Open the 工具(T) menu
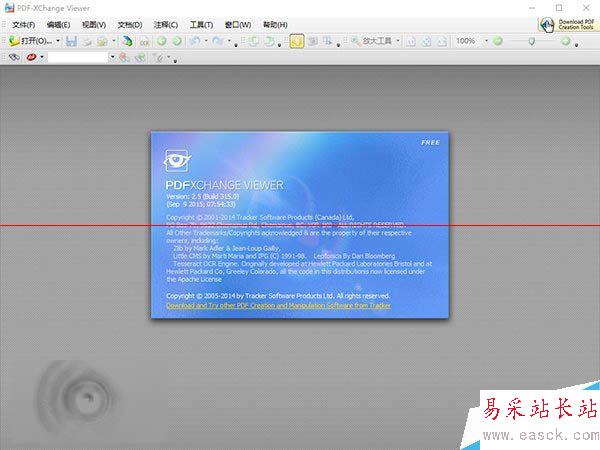Screen dimensions: 600x450 201,25
